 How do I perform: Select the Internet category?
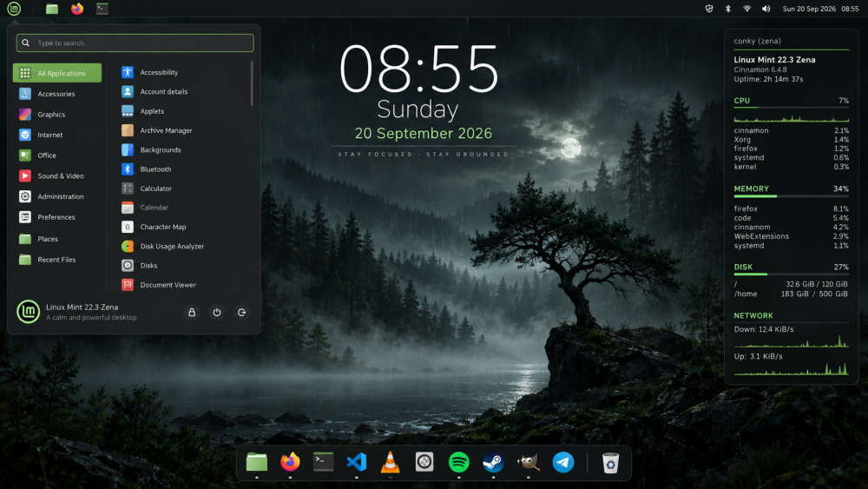pos(57,135)
